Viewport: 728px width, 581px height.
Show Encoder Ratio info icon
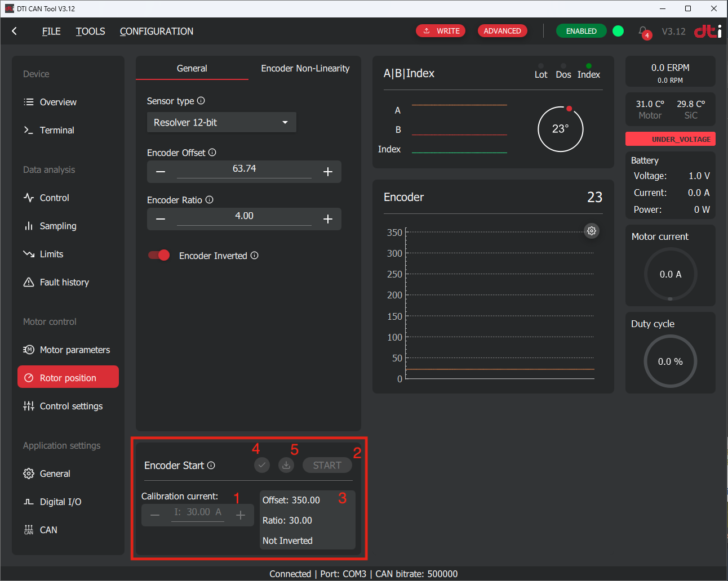pyautogui.click(x=210, y=200)
